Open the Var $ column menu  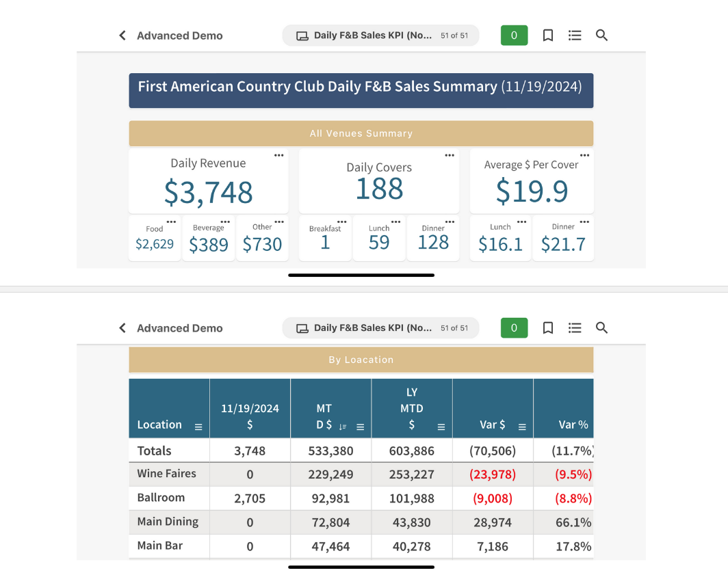tap(521, 425)
